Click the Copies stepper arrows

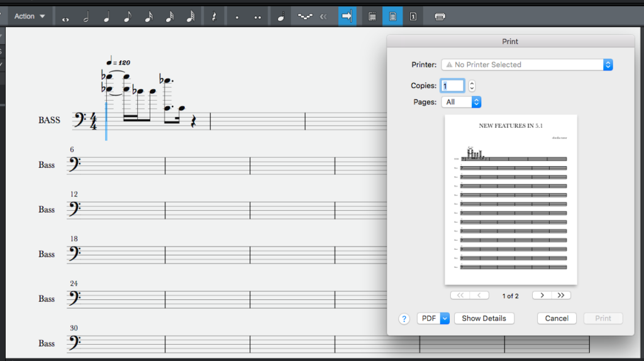coord(472,86)
